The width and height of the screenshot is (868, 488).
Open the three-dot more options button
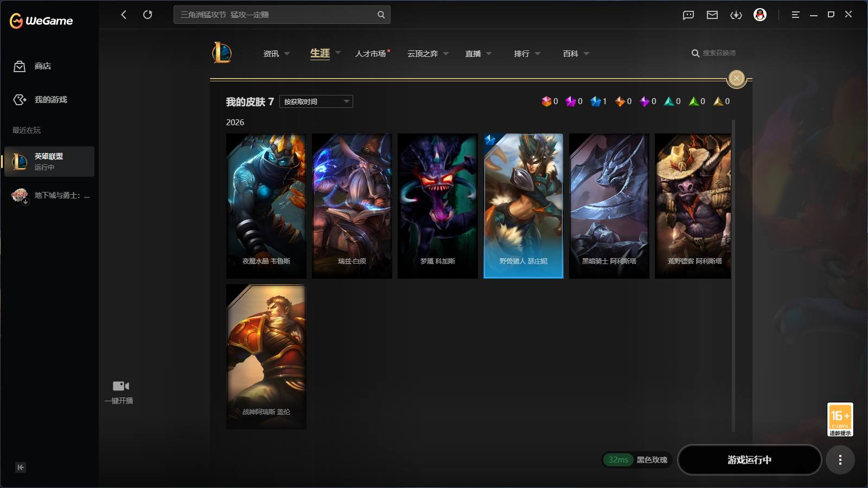(840, 460)
